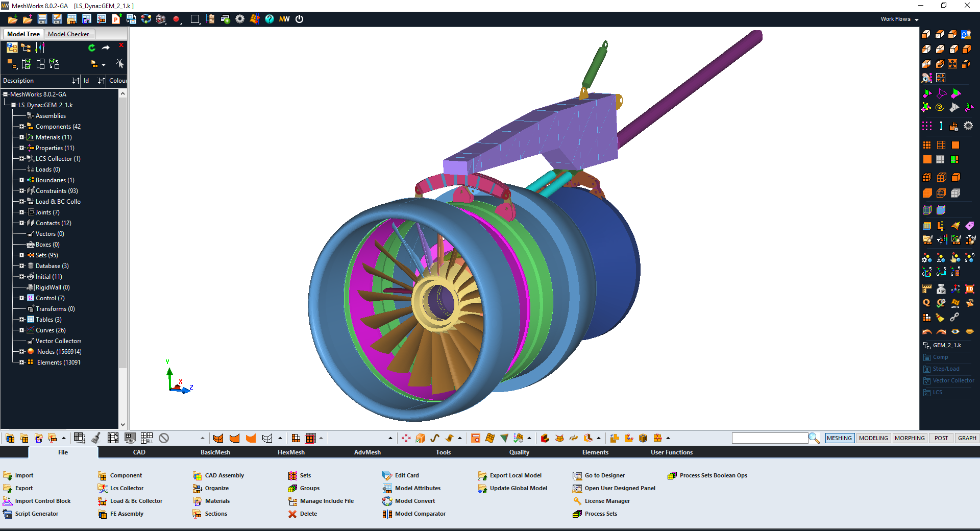Toggle the MESHING mode button
This screenshot has height=531, width=980.
point(839,438)
